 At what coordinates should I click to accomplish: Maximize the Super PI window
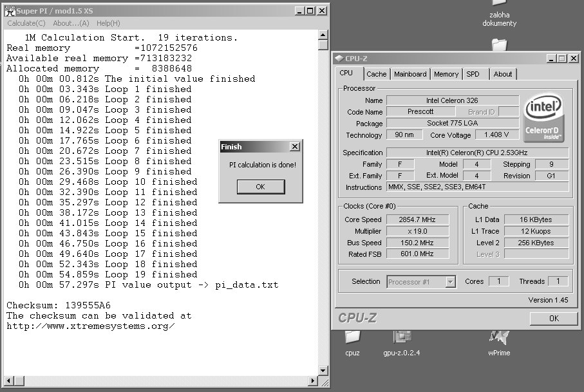[x=310, y=11]
